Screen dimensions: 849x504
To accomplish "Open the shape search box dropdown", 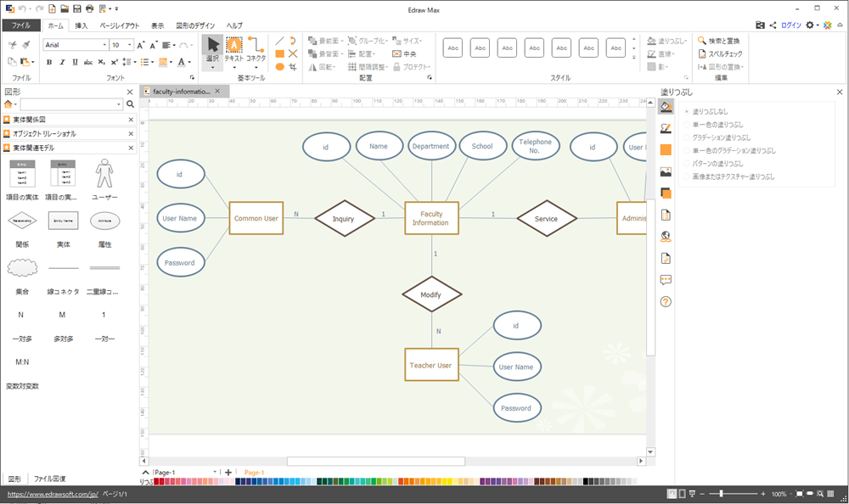I will [119, 104].
